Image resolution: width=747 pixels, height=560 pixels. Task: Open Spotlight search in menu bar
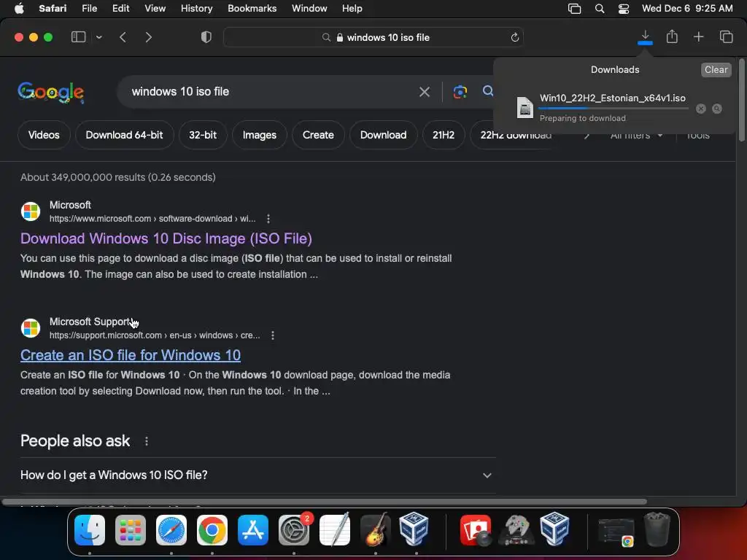pos(600,9)
